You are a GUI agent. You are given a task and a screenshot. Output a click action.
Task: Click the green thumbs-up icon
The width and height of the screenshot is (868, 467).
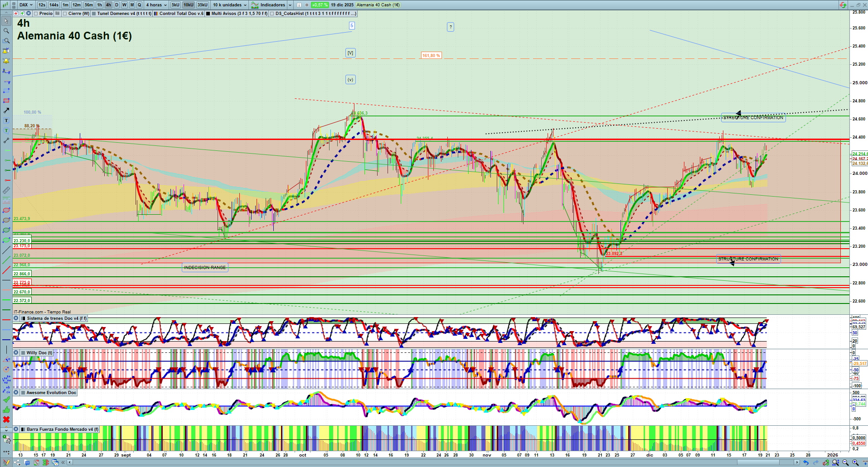pyautogui.click(x=6, y=409)
